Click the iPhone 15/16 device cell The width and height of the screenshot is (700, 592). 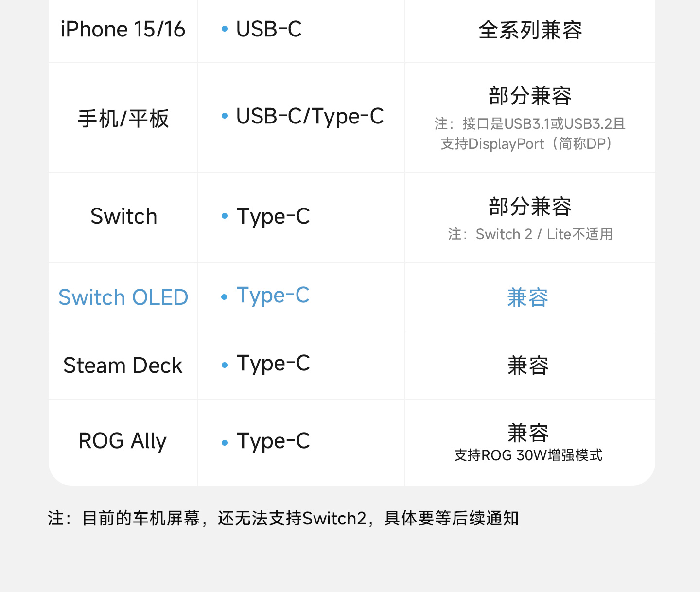(123, 29)
